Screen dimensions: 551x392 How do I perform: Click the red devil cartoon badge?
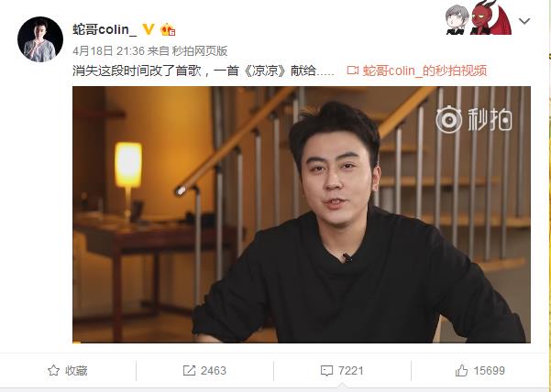[490, 17]
